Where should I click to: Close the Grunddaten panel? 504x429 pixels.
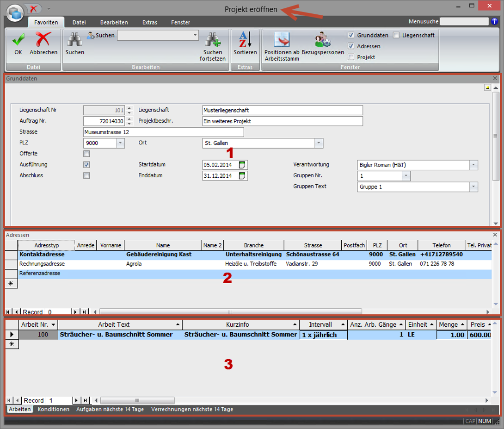(495, 78)
